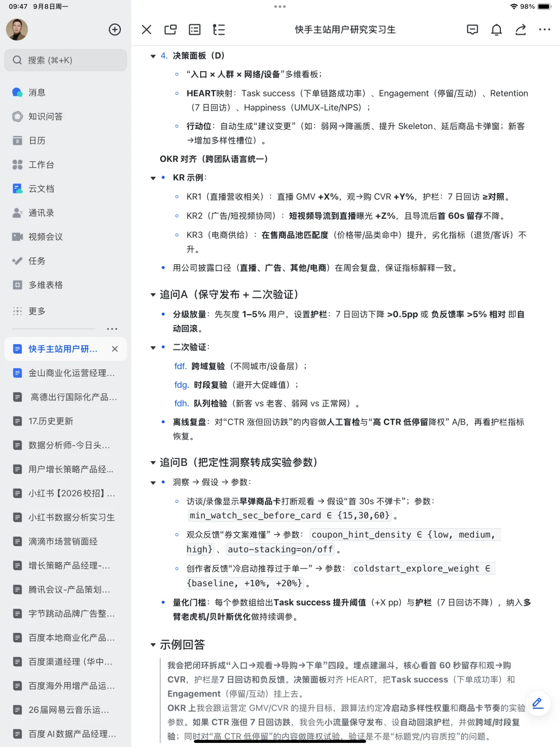The width and height of the screenshot is (560, 747).
Task: Open 通讯录 in the sidebar
Action: [x=66, y=213]
